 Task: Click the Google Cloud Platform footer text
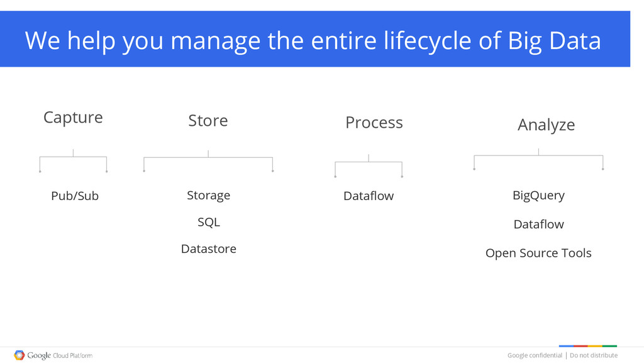click(60, 355)
